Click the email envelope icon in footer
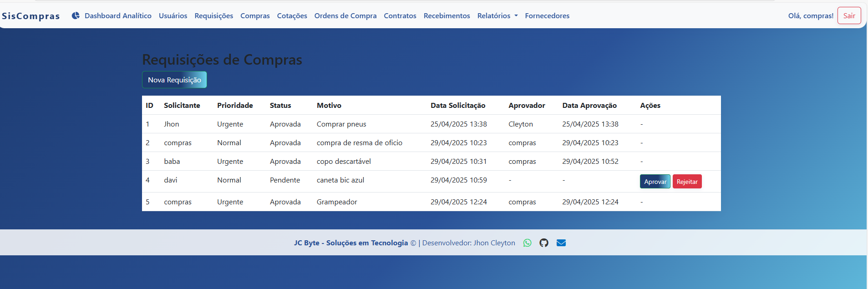Image resolution: width=868 pixels, height=289 pixels. pyautogui.click(x=561, y=243)
